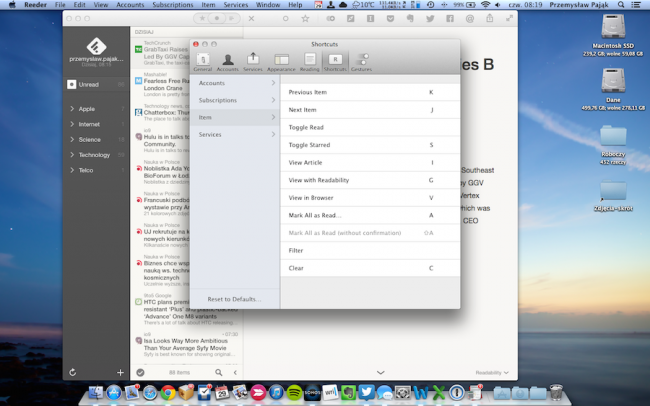Click Readability icon in Reeder toolbar
The image size is (650, 406).
(330, 18)
